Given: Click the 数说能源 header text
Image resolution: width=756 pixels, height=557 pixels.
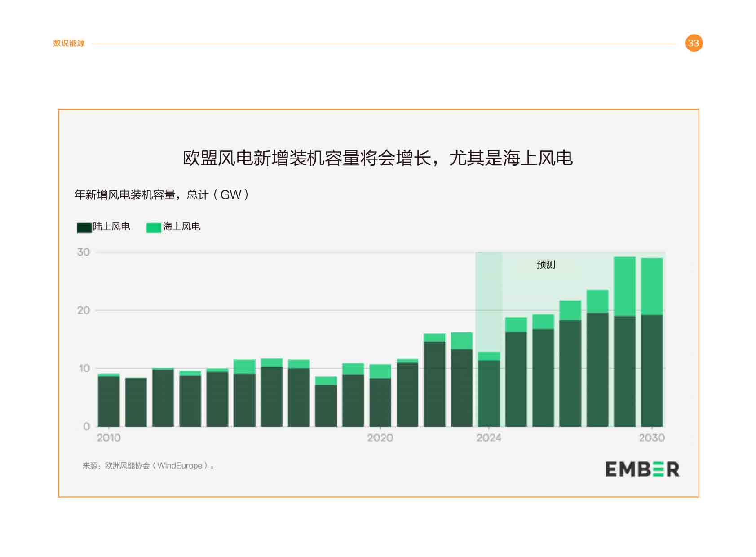Looking at the screenshot, I should [69, 43].
